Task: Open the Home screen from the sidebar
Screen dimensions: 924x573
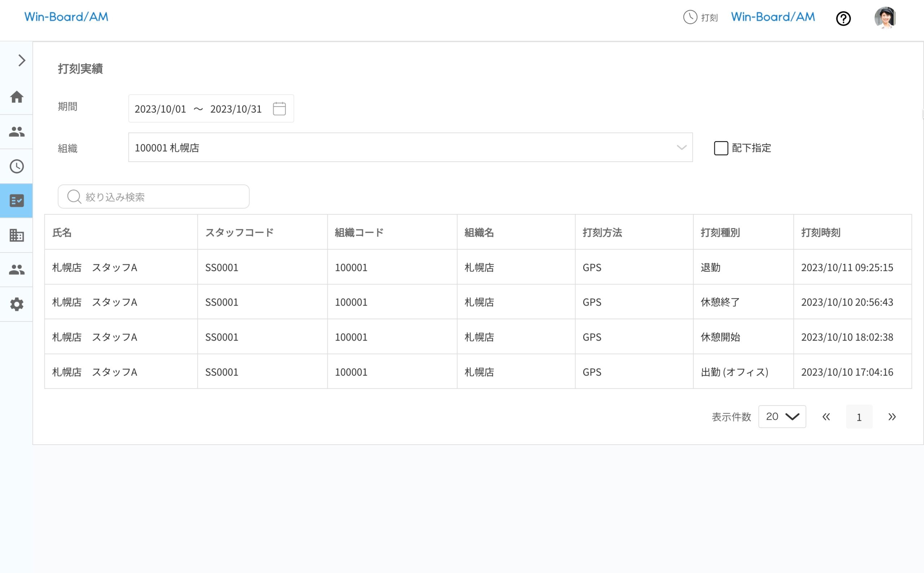Action: [x=16, y=97]
